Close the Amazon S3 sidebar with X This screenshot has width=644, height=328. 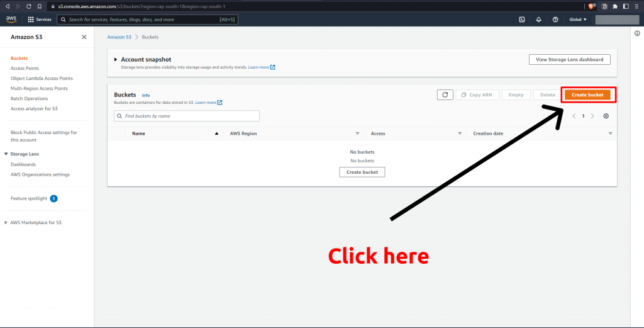pyautogui.click(x=84, y=37)
